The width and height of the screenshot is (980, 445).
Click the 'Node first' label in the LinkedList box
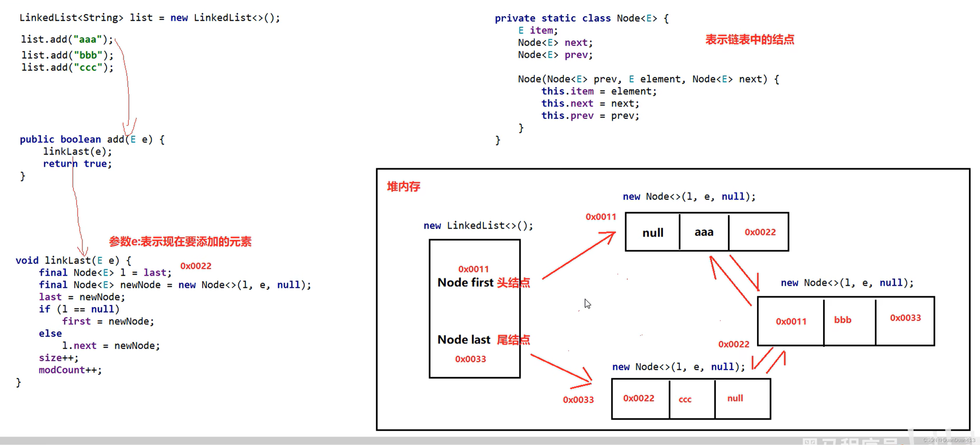point(465,282)
